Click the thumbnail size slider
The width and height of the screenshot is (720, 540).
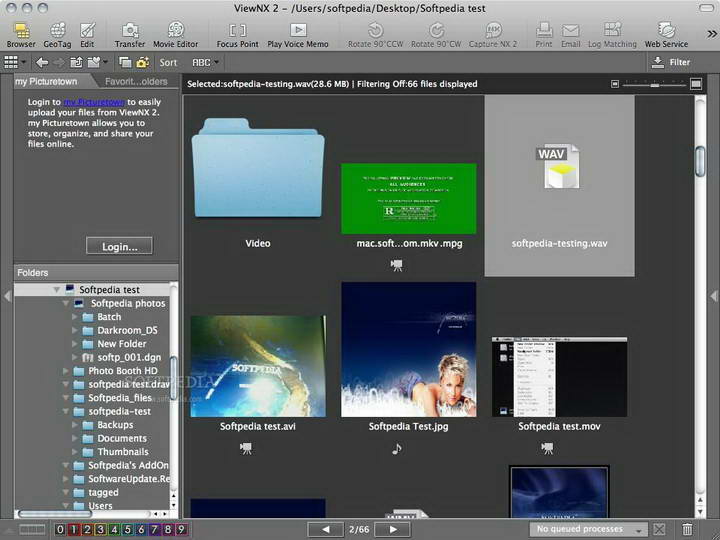coord(655,85)
